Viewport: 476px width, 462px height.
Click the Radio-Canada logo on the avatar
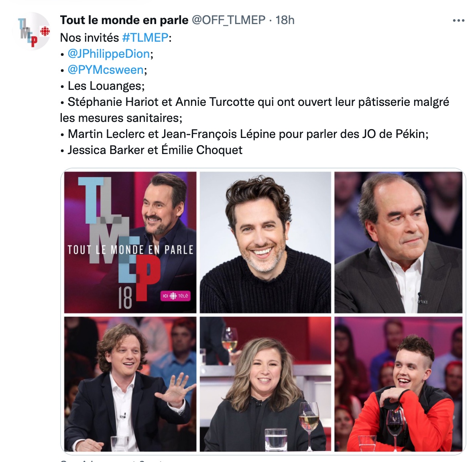[45, 31]
